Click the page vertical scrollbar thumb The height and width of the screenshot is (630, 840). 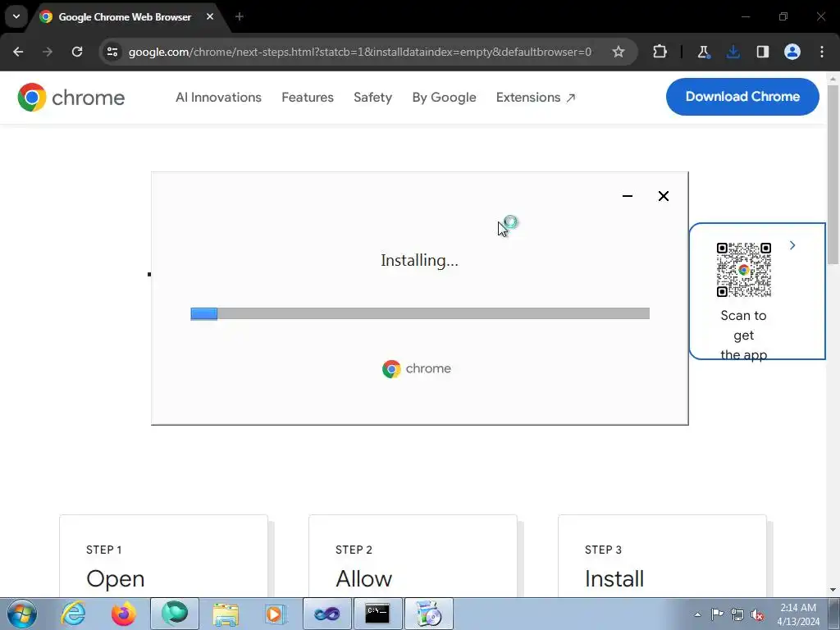pyautogui.click(x=833, y=174)
